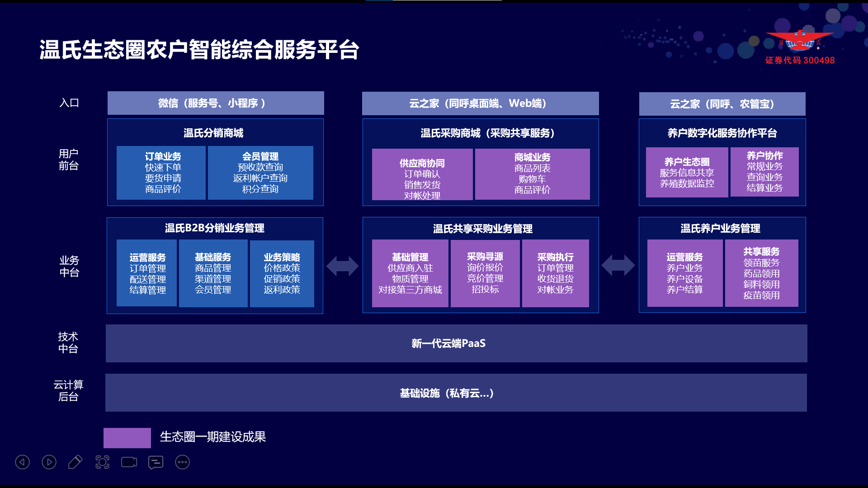Click the 养殖数据监控 text
The image size is (868, 488).
(x=687, y=183)
